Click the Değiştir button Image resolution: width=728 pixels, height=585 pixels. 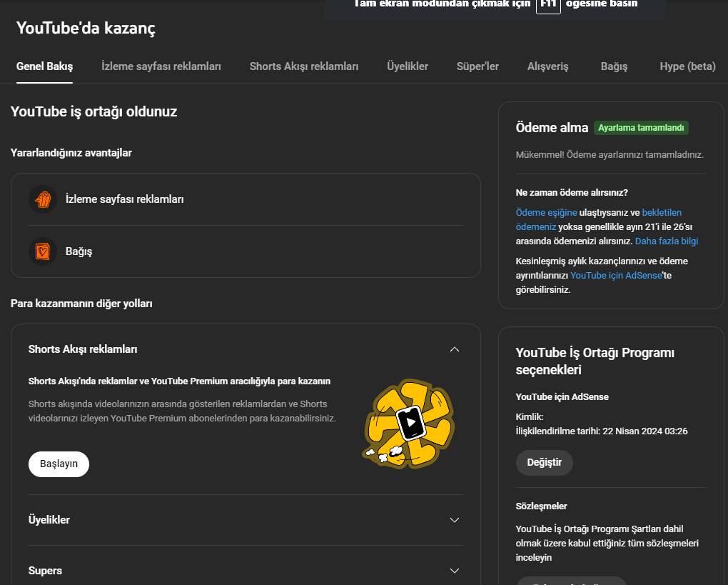pyautogui.click(x=544, y=463)
